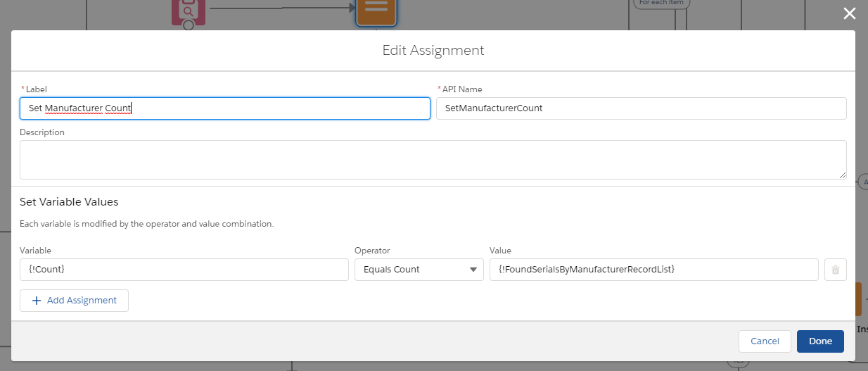Click the partial orange element at the right edge

pos(857,298)
